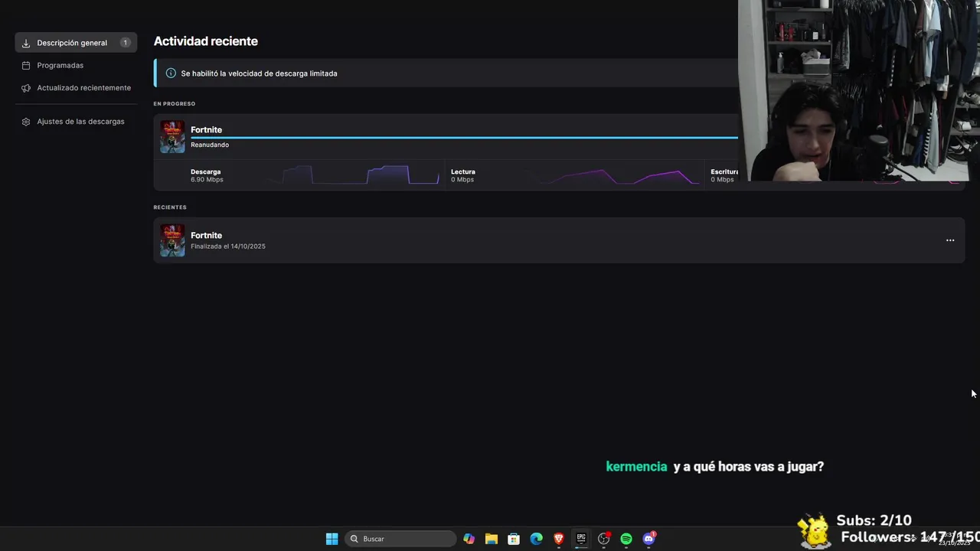Click the Fortnite thumbnail in Recientes

click(172, 240)
